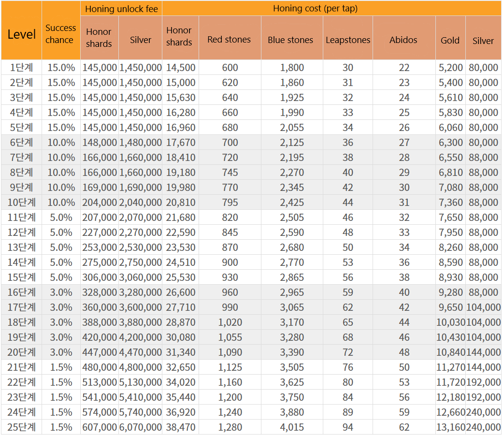
Task: Click 1.5% success chance for 23단계
Action: tap(61, 397)
